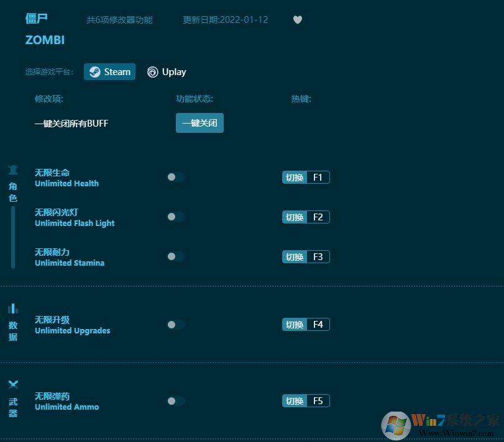
Task: Click the 切换 F1 hotkey button for Unlimited Health
Action: [x=305, y=177]
